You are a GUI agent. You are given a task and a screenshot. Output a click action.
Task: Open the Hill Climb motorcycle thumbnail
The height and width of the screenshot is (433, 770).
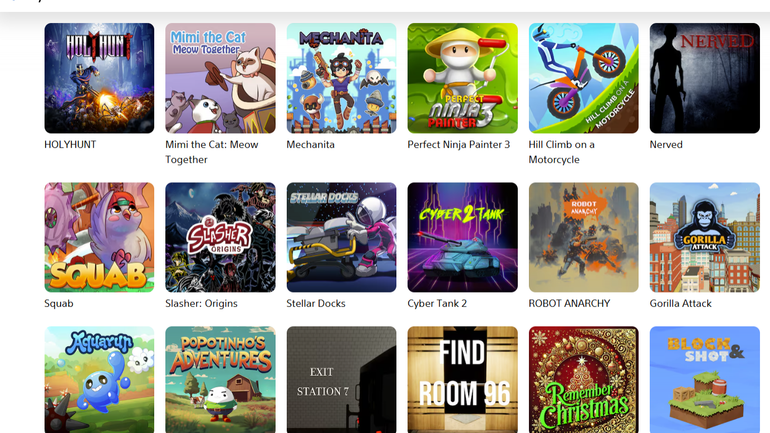583,78
